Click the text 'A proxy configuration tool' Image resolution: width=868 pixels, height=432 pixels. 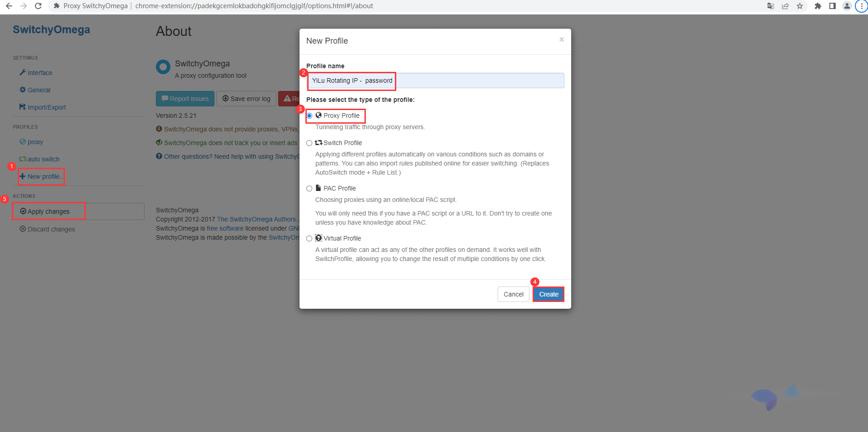[x=210, y=75]
